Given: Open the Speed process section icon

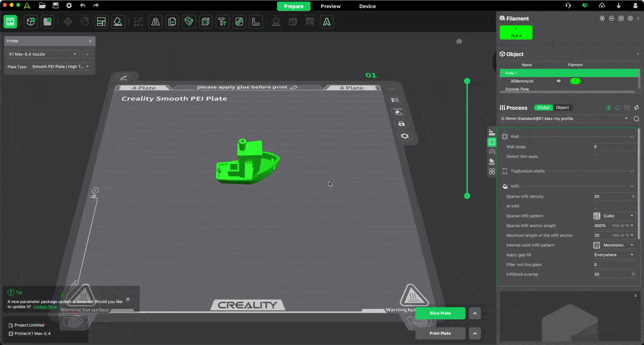Looking at the screenshot, I should click(x=492, y=152).
